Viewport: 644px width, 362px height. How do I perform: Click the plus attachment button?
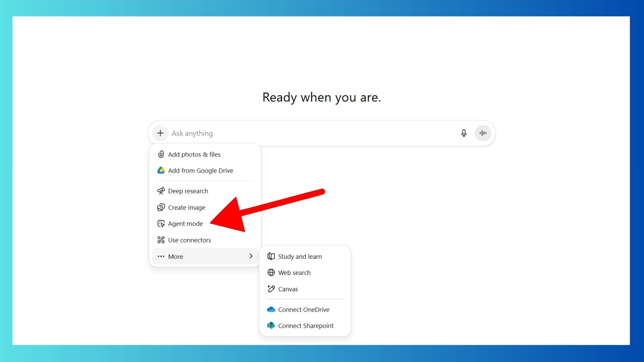pyautogui.click(x=160, y=133)
